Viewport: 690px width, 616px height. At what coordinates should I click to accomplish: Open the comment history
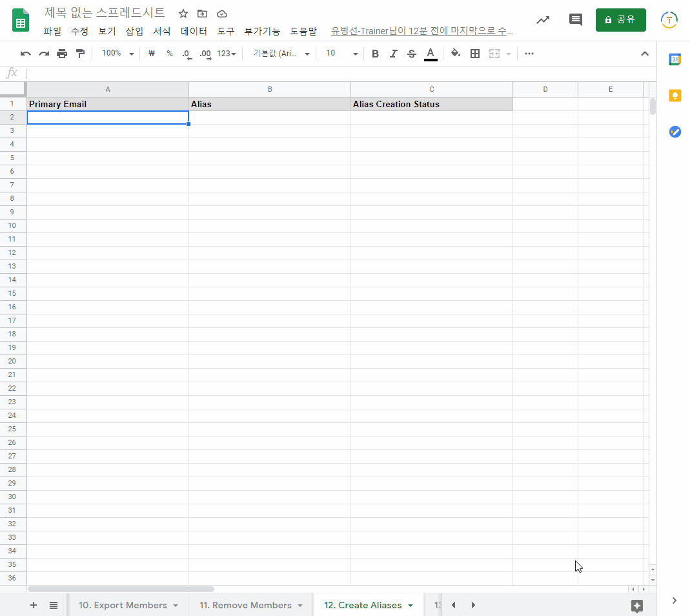(576, 20)
